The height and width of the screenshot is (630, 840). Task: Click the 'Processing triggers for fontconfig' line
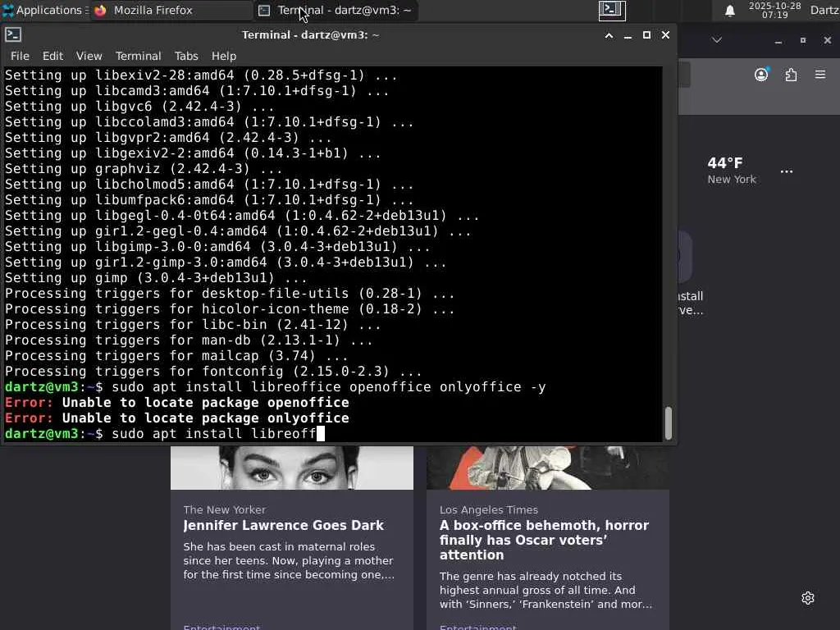[x=213, y=372]
